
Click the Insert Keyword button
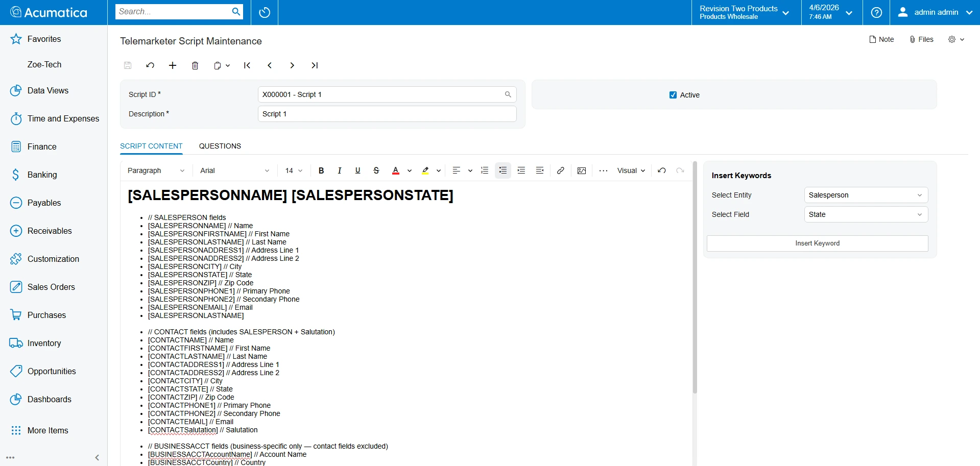point(818,243)
